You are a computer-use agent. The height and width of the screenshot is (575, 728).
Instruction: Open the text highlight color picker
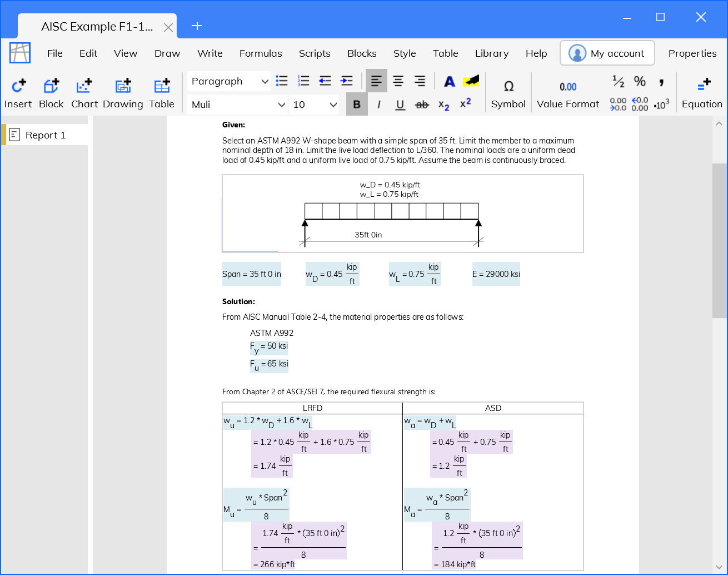tap(471, 81)
